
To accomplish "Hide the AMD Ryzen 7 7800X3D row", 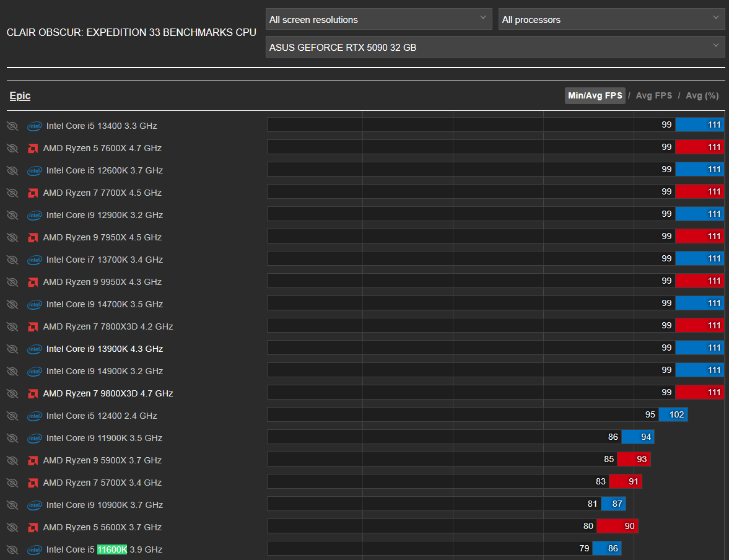I will point(12,327).
